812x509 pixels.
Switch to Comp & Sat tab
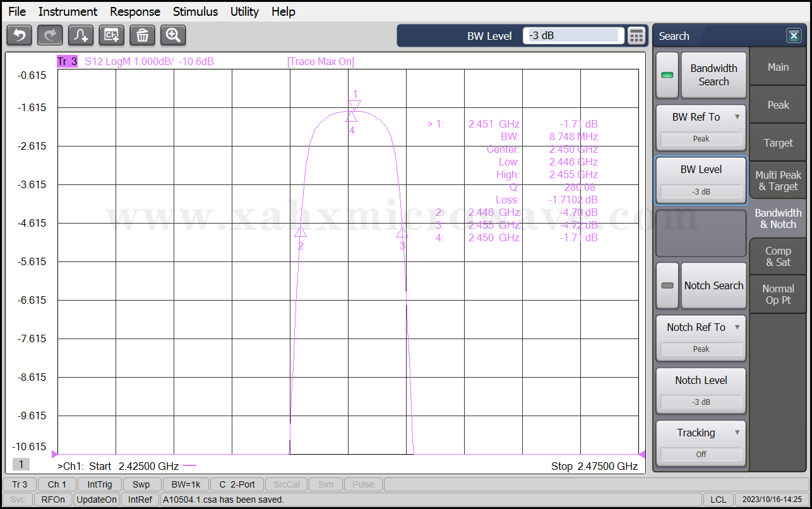click(x=778, y=256)
